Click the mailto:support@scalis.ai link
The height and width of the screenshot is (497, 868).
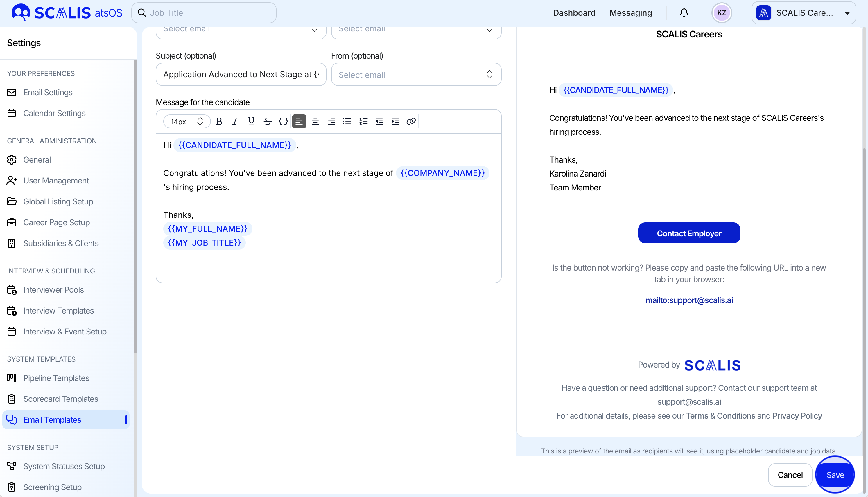(x=689, y=300)
